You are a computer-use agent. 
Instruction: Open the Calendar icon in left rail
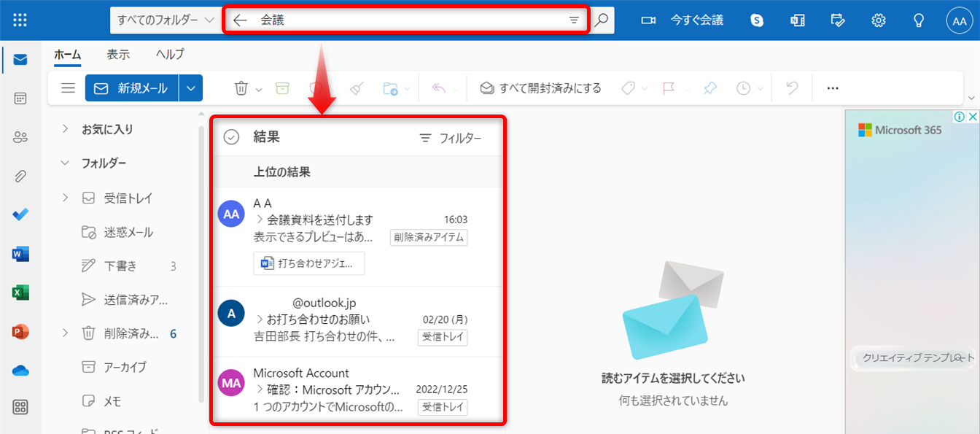(x=20, y=98)
